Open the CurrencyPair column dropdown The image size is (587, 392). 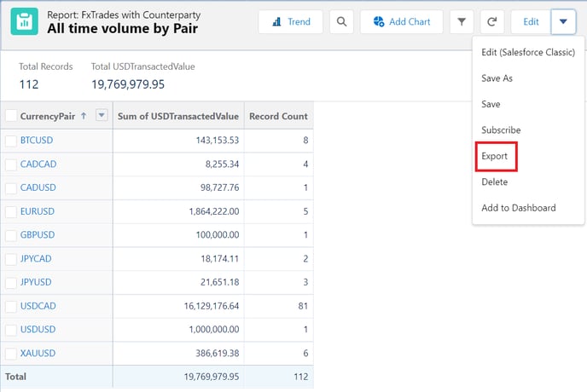tap(102, 115)
